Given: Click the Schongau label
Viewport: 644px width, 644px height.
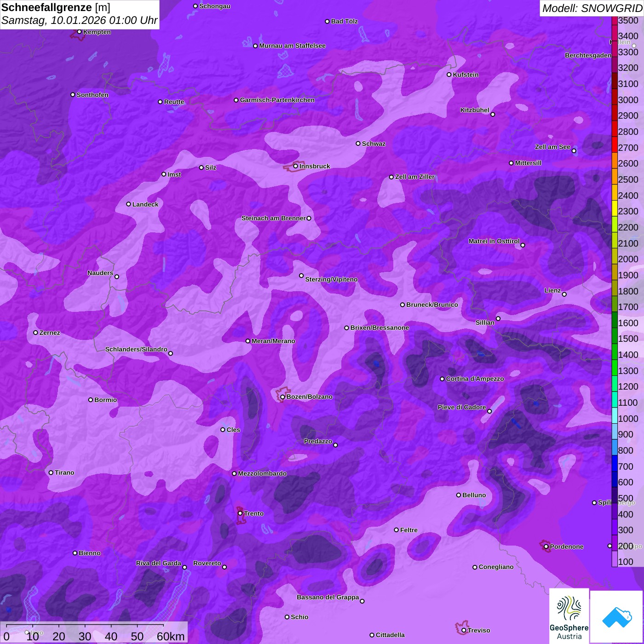Looking at the screenshot, I should pyautogui.click(x=215, y=6).
